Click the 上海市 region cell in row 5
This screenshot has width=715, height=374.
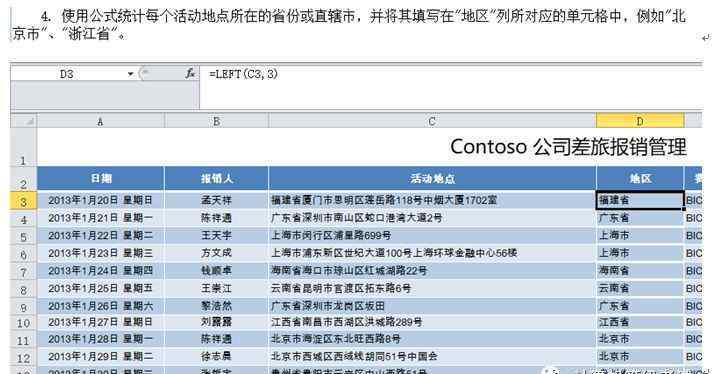(x=640, y=235)
